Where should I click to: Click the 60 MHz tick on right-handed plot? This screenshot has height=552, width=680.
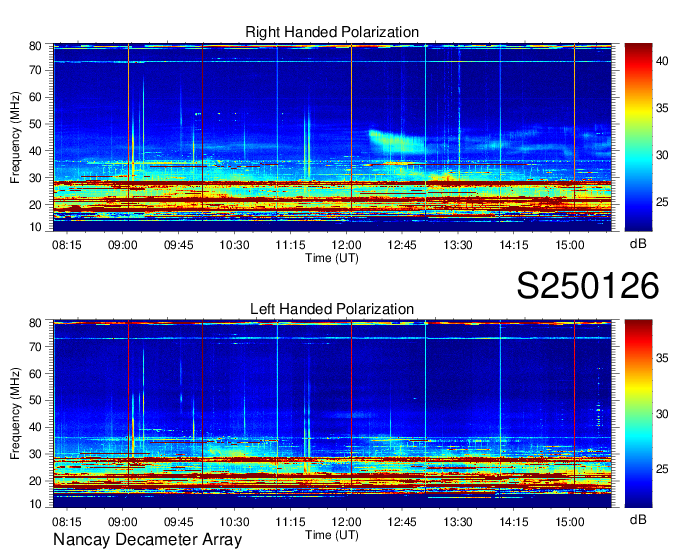tap(35, 97)
